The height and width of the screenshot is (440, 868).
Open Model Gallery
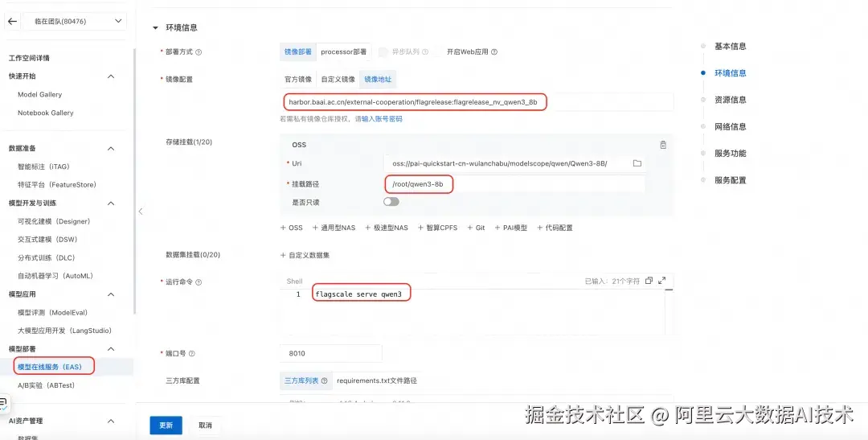coord(40,95)
